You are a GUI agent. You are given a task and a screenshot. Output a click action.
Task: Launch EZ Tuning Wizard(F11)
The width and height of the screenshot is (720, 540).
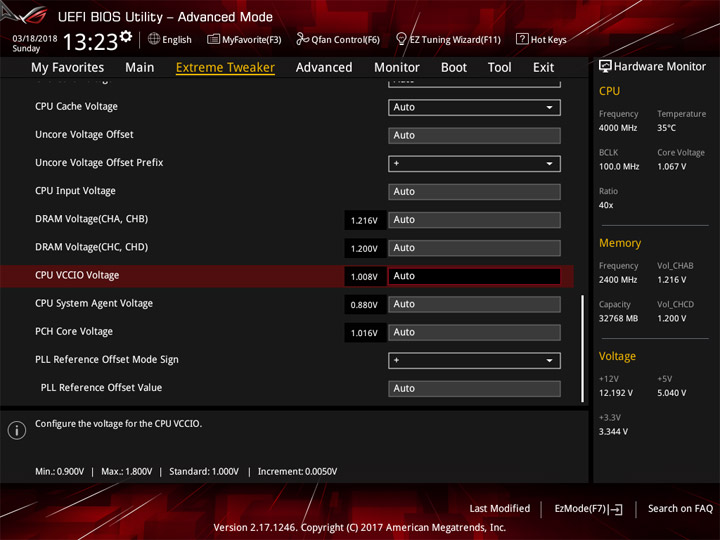click(455, 39)
